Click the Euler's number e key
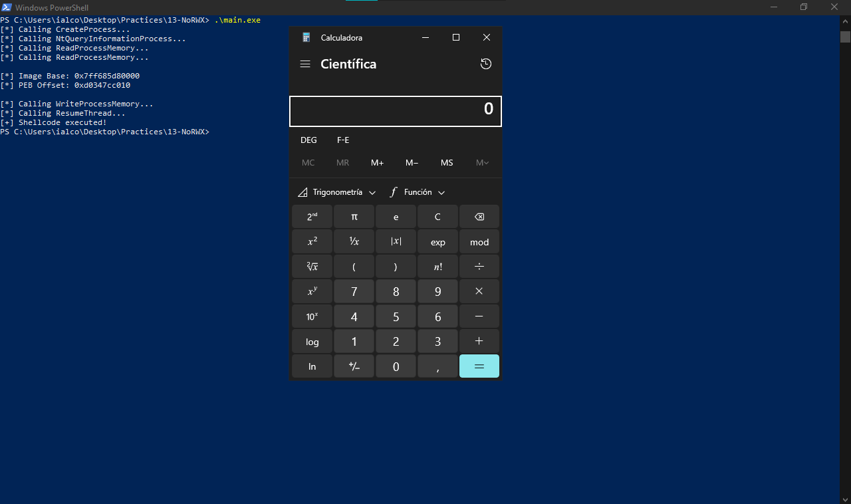 [x=396, y=217]
